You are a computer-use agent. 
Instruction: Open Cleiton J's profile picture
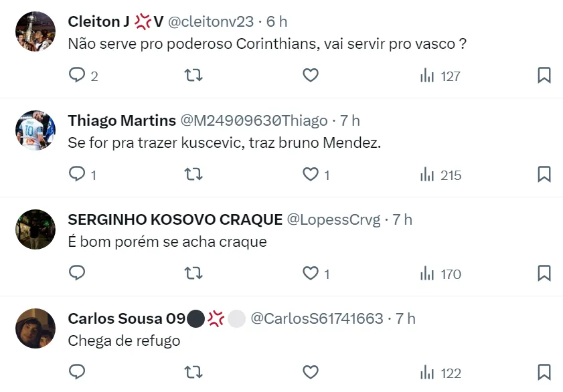coord(35,31)
